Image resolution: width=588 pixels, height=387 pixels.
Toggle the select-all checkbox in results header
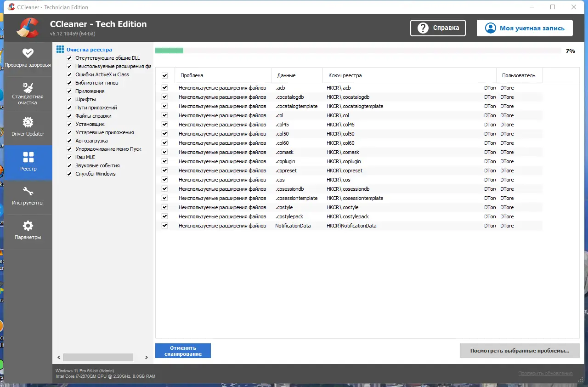coord(164,75)
